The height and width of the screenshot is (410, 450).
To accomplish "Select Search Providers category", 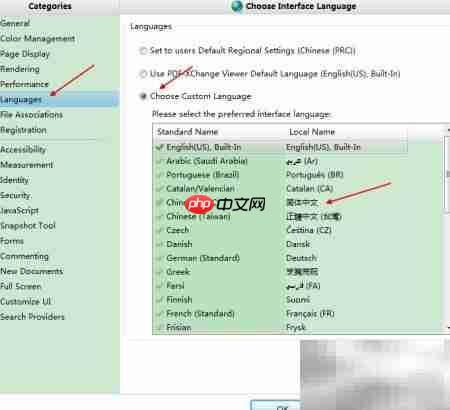I will click(x=32, y=317).
